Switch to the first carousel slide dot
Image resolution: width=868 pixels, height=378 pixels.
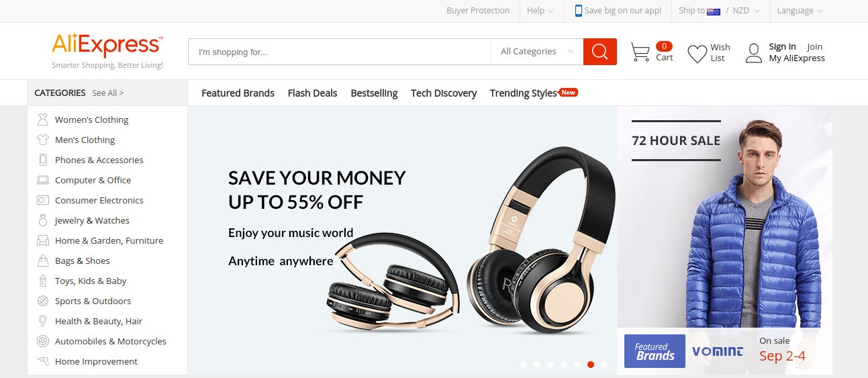pyautogui.click(x=524, y=365)
